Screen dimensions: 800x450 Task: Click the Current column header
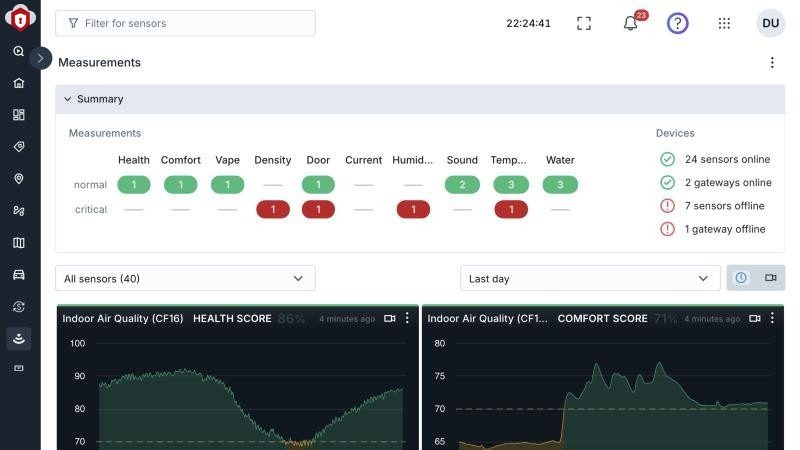[363, 160]
